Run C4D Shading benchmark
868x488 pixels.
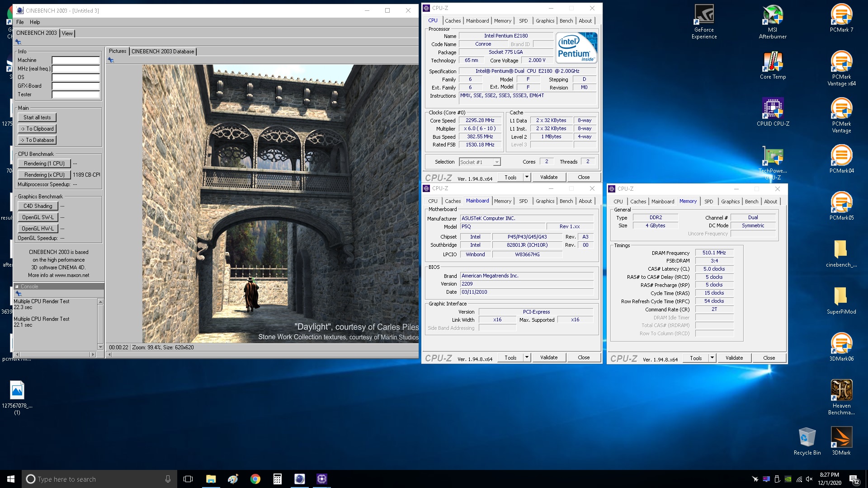click(38, 206)
